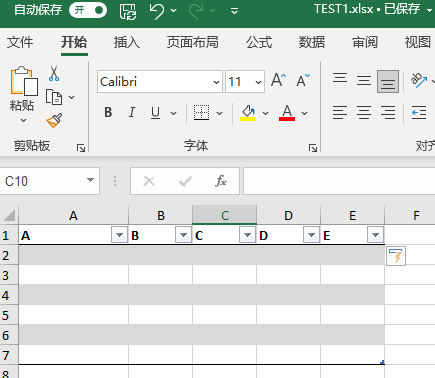The image size is (435, 378).
Task: Click the Save icon in title bar
Action: point(128,11)
